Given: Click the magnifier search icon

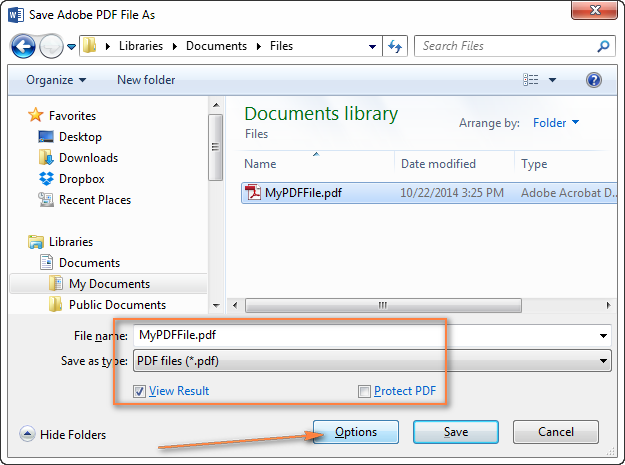Looking at the screenshot, I should pos(603,46).
